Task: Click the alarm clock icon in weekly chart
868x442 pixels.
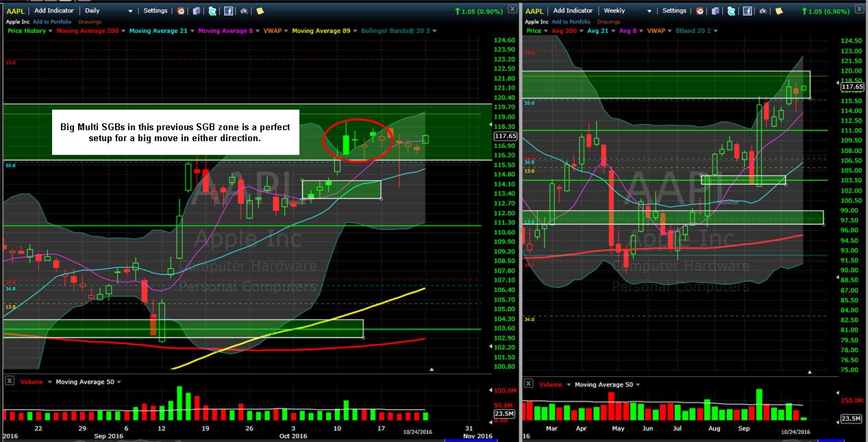Action: 700,11
